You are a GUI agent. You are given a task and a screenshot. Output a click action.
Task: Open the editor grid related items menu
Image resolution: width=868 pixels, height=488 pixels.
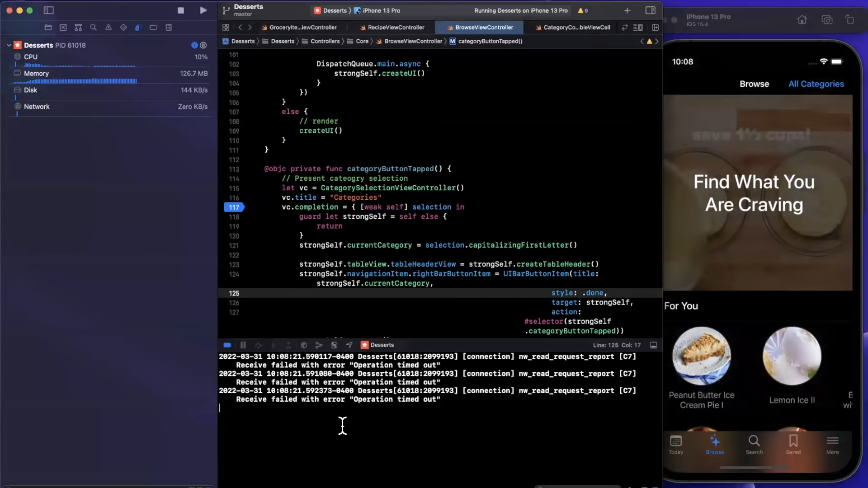pos(226,28)
